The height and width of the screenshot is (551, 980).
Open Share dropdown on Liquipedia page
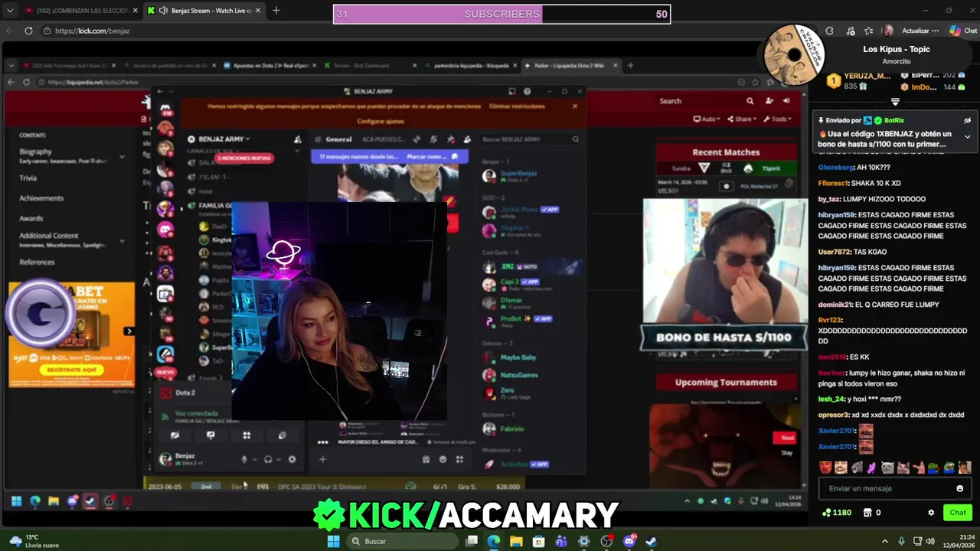741,119
